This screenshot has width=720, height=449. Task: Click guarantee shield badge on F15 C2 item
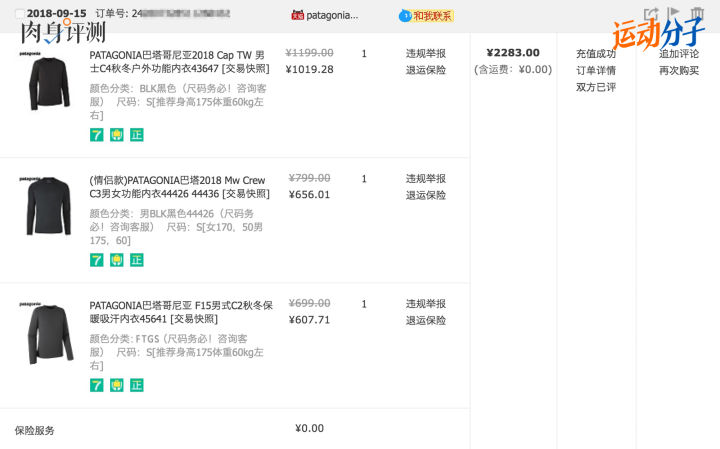117,385
